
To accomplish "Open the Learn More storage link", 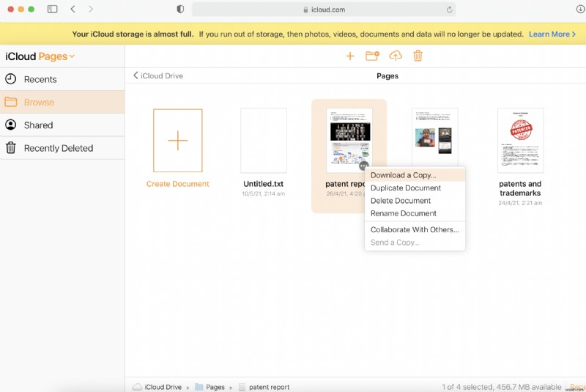I will [552, 34].
